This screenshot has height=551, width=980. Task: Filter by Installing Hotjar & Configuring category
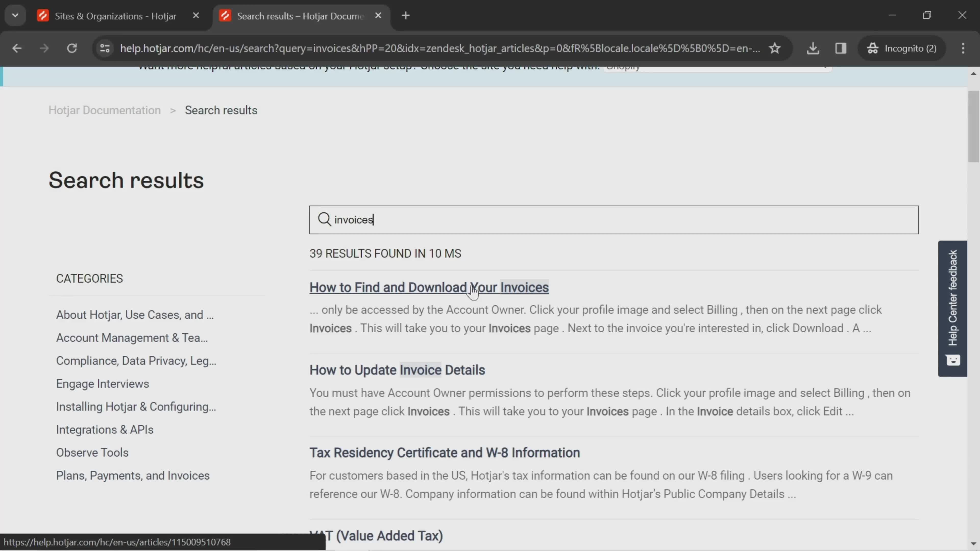pyautogui.click(x=136, y=407)
